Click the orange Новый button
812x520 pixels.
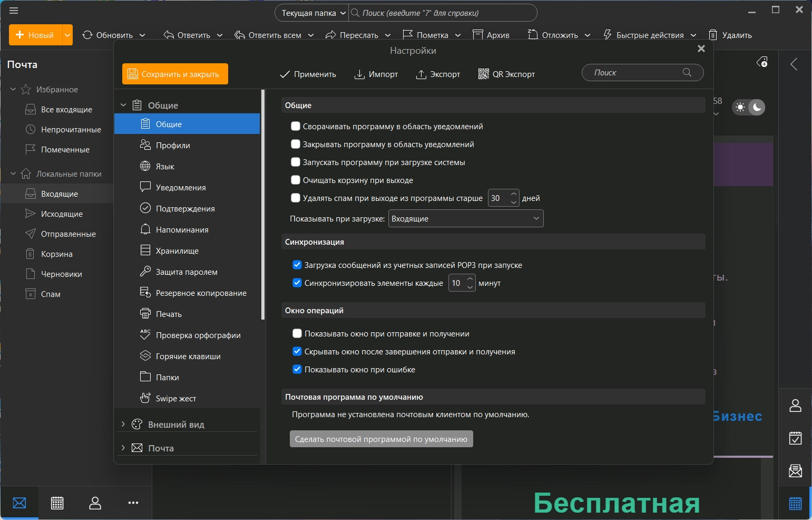pyautogui.click(x=35, y=35)
